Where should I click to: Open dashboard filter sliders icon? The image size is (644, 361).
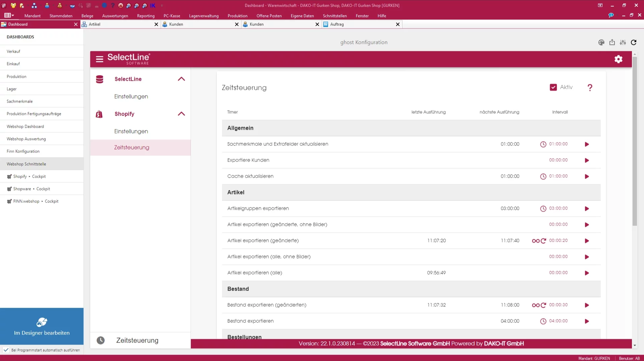[x=623, y=42]
